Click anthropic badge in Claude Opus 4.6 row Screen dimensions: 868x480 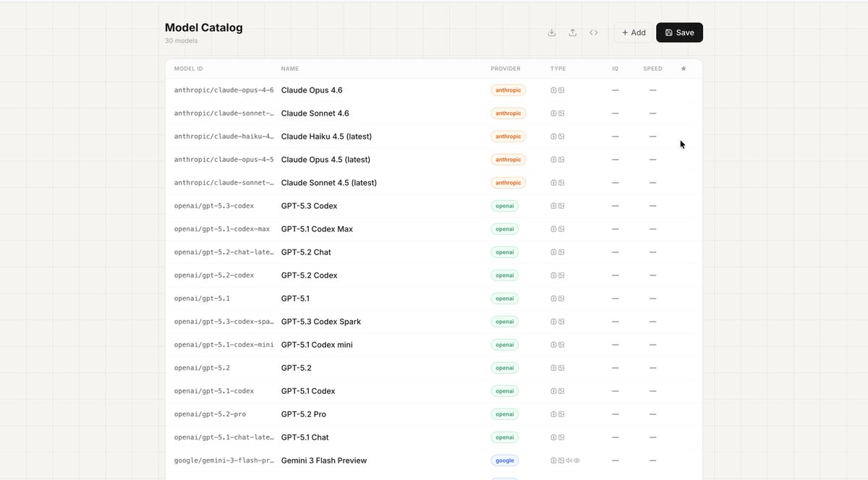509,90
